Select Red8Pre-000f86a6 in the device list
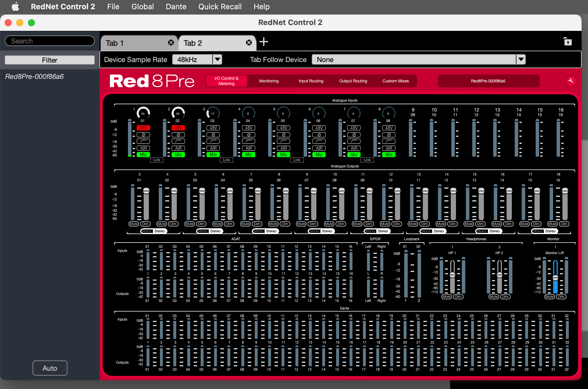This screenshot has width=588, height=389. point(34,77)
